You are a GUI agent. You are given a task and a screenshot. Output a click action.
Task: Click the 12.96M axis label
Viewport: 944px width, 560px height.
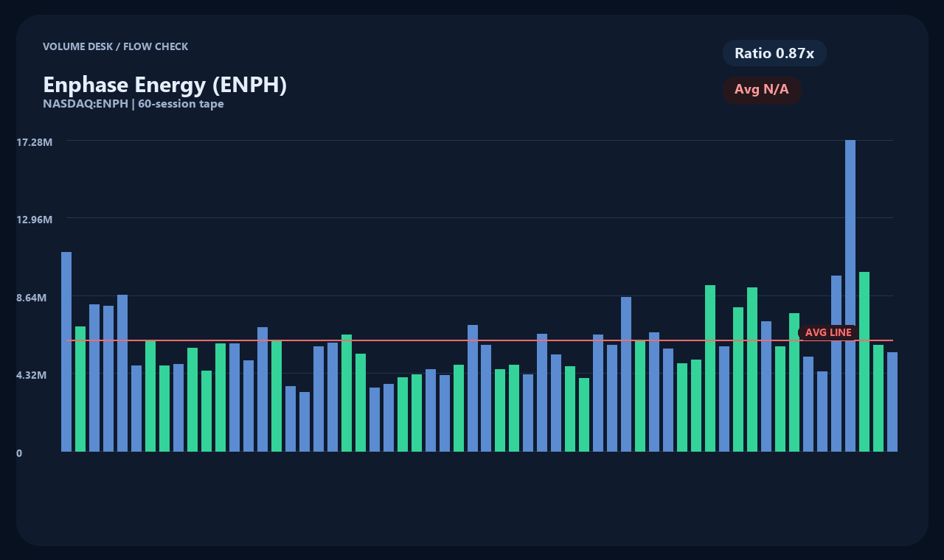coord(35,220)
